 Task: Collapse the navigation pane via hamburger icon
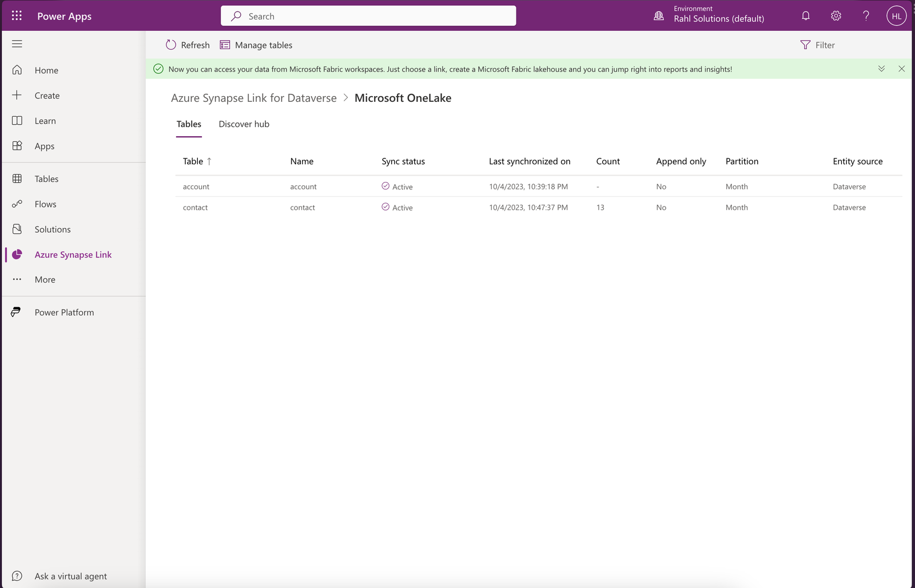coord(17,43)
